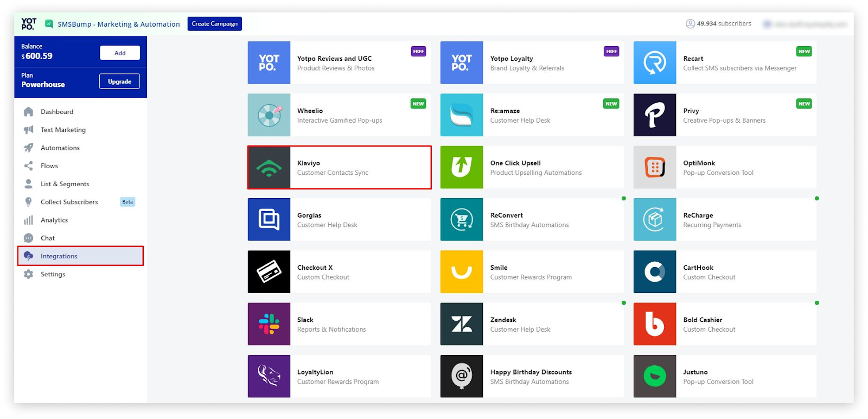Click the Smile logo tile
This screenshot has height=419, width=868.
[462, 272]
